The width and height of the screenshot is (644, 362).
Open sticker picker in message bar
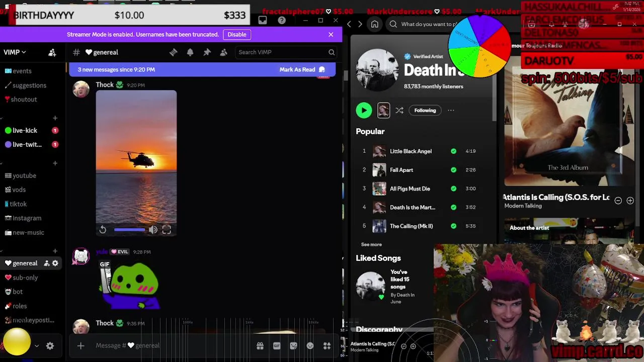coord(294,346)
